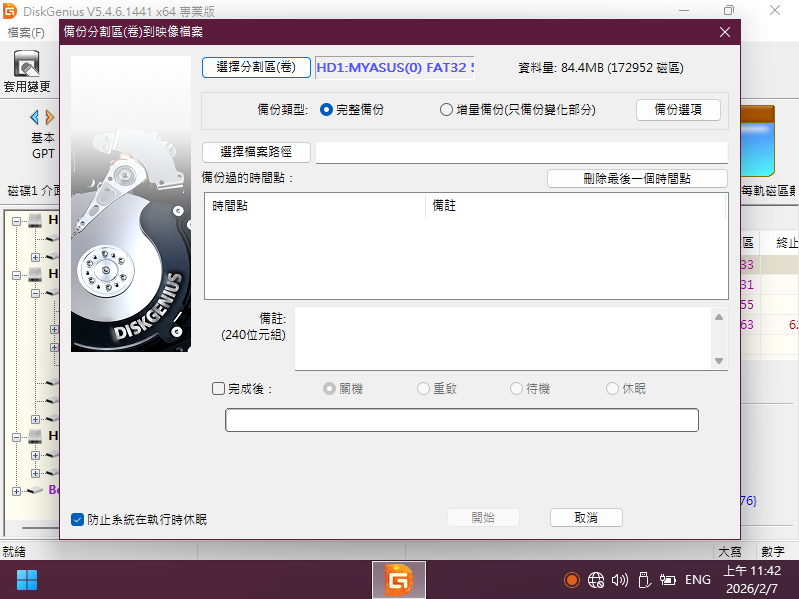Image resolution: width=799 pixels, height=599 pixels.
Task: Click the 備註 column header
Action: (x=575, y=206)
